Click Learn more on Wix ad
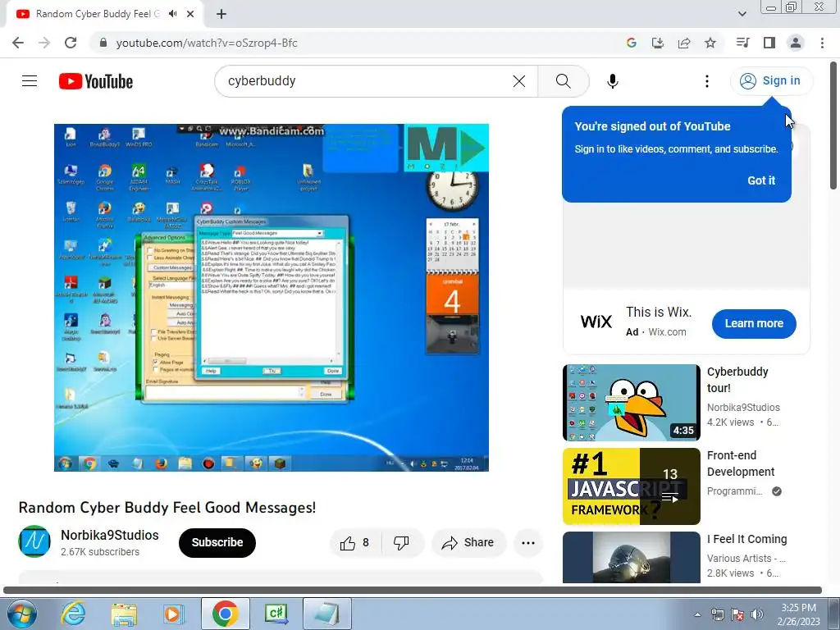Image resolution: width=840 pixels, height=630 pixels. (754, 323)
